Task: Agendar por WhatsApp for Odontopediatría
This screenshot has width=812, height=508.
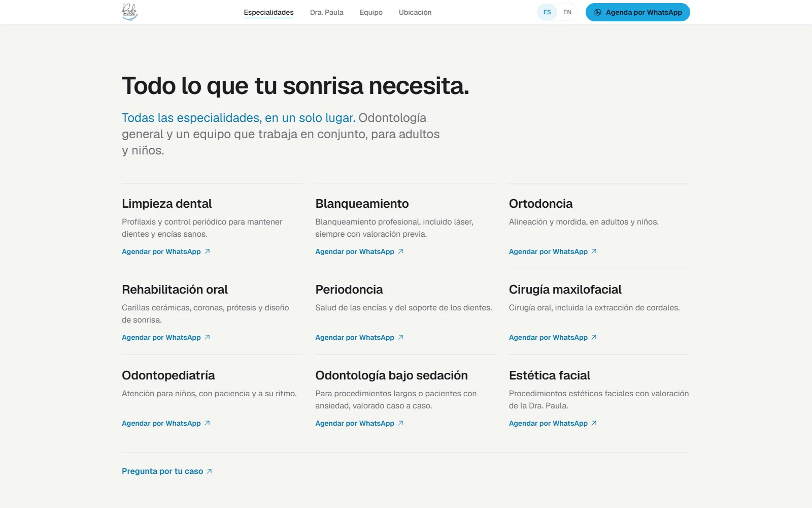Action: [x=166, y=423]
